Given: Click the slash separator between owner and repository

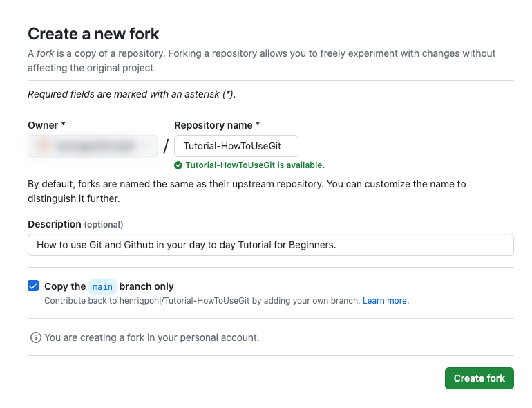Looking at the screenshot, I should point(166,146).
